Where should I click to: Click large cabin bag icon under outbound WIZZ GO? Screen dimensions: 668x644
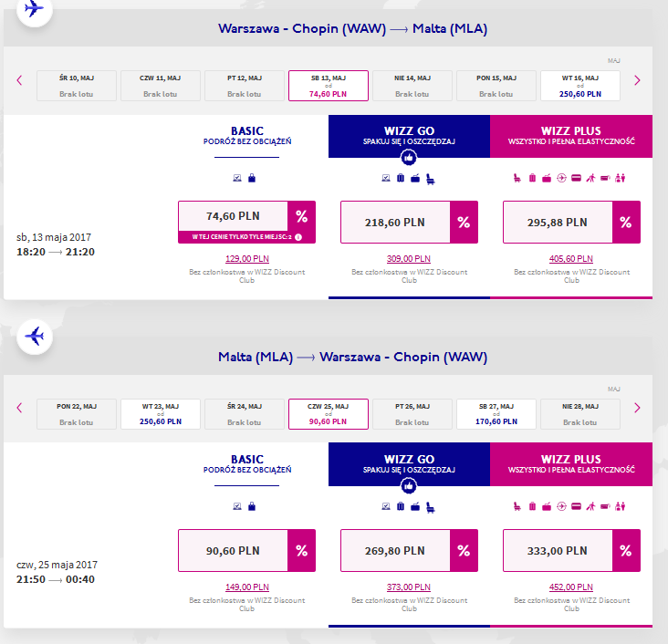point(415,178)
